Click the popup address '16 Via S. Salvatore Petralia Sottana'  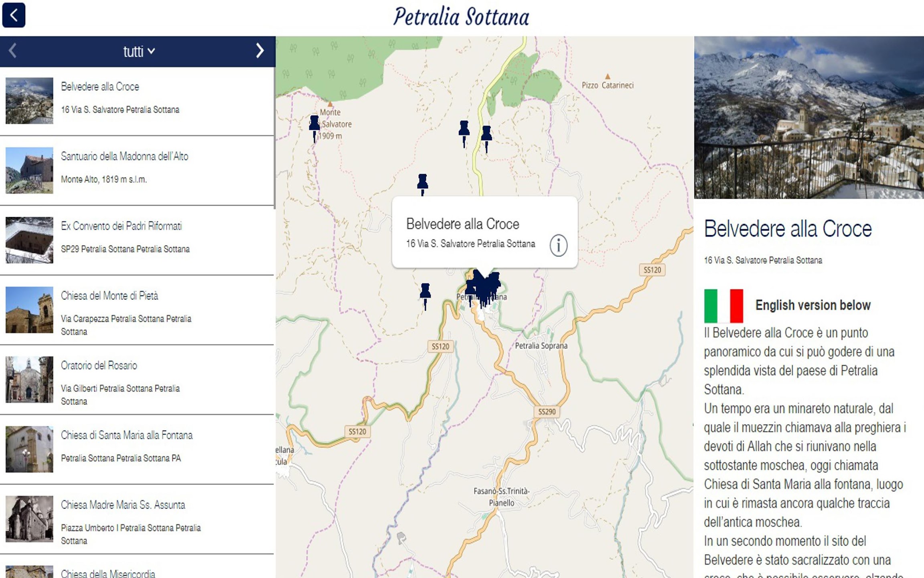(470, 244)
